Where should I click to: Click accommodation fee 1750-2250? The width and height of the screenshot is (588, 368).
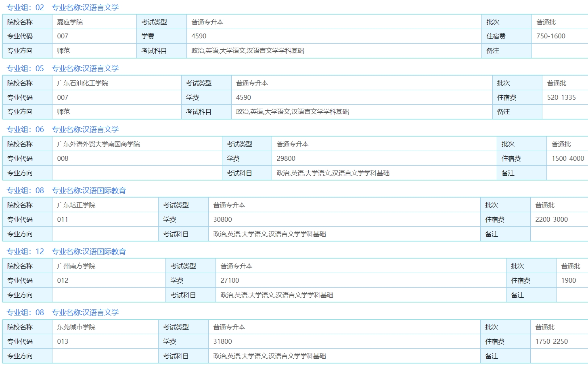pyautogui.click(x=551, y=341)
